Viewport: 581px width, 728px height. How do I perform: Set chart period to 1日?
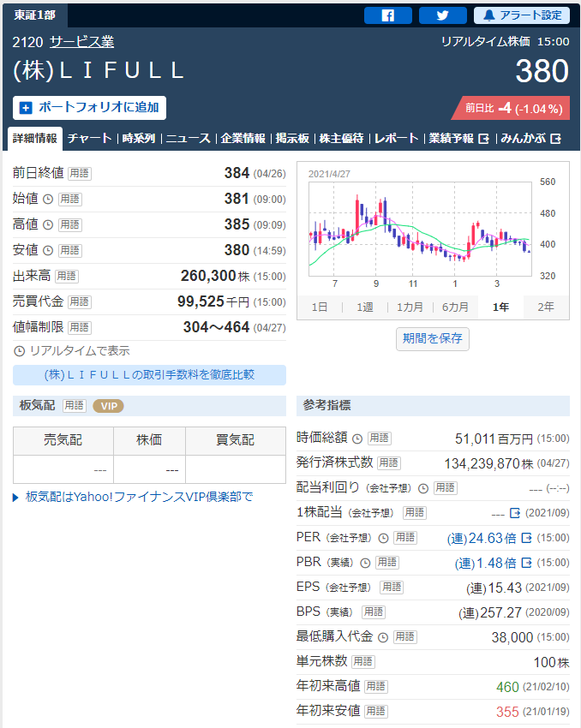point(320,307)
